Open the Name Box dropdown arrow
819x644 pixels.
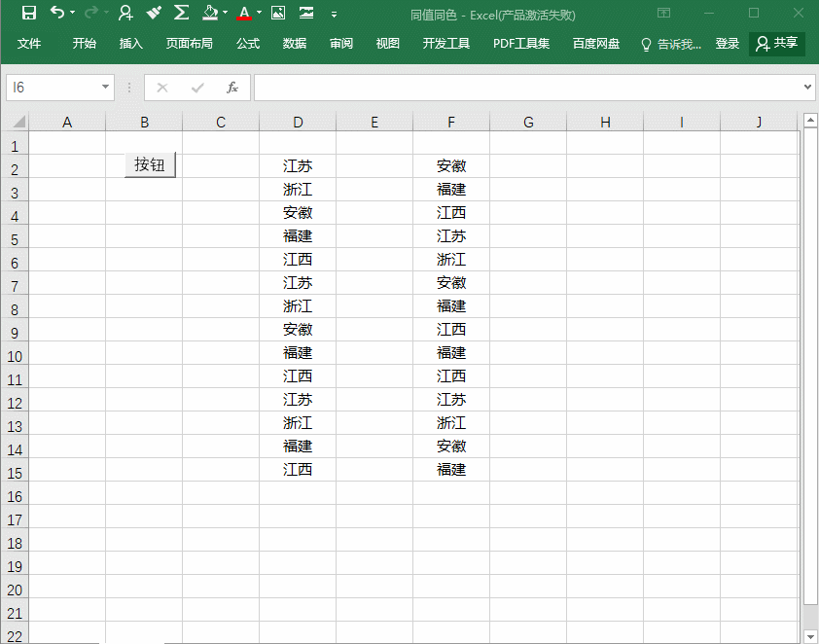tap(105, 87)
